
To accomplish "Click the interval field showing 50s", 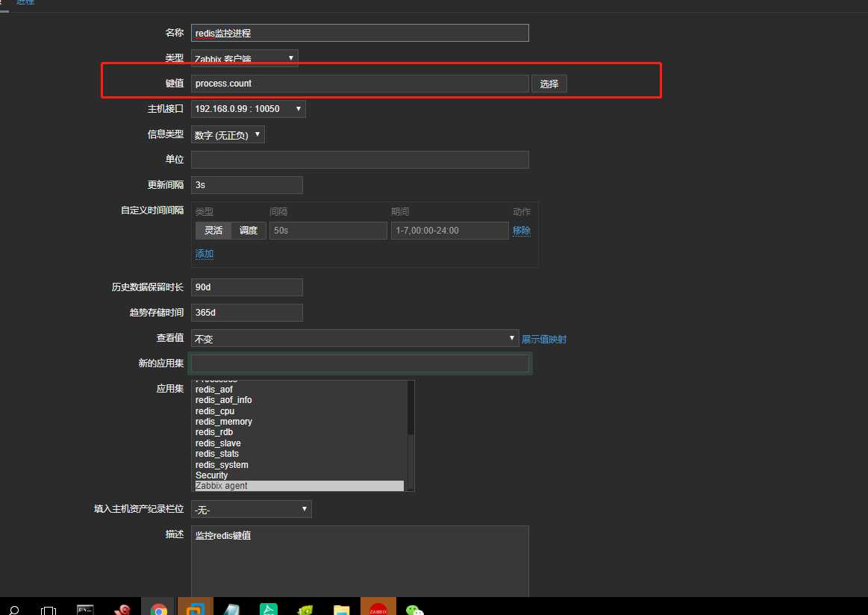I will point(328,231).
